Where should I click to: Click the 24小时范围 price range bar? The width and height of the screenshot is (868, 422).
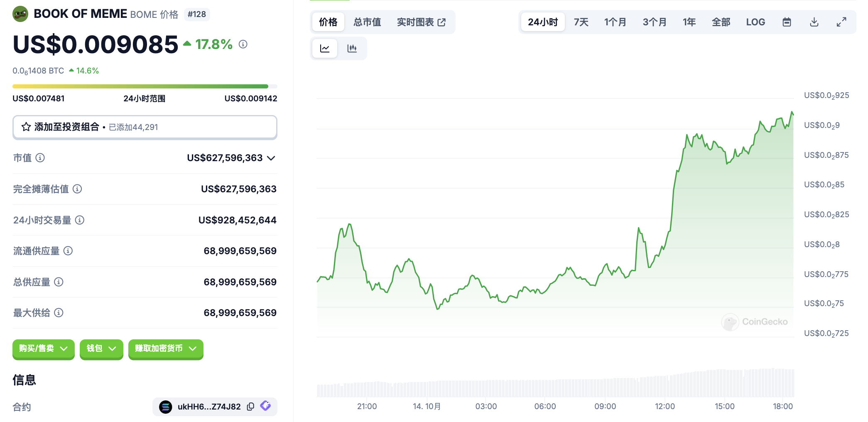click(145, 86)
